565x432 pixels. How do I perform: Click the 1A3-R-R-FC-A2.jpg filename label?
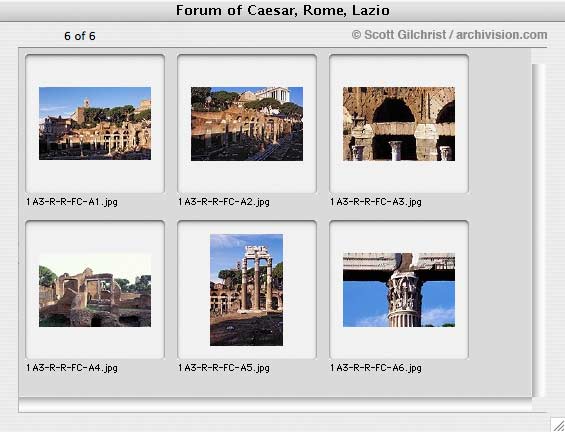[x=224, y=202]
